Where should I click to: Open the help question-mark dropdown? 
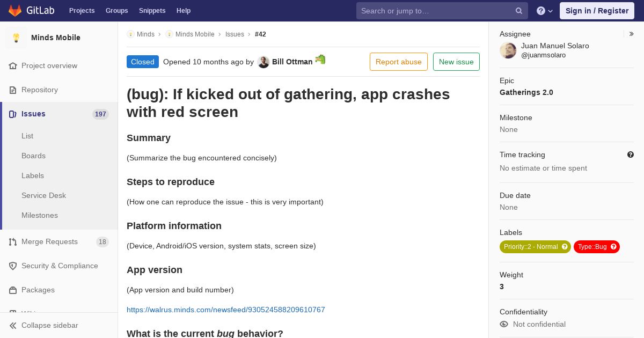click(x=545, y=11)
